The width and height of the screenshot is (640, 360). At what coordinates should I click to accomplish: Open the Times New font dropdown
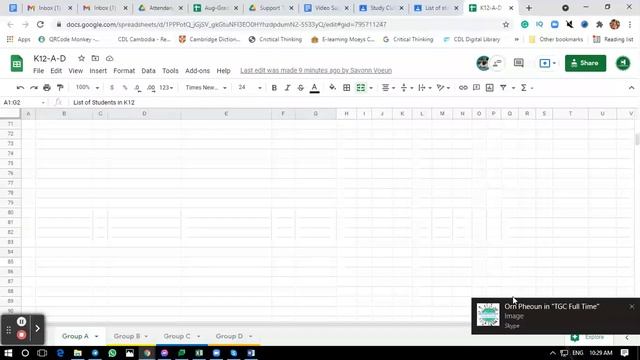[x=206, y=88]
